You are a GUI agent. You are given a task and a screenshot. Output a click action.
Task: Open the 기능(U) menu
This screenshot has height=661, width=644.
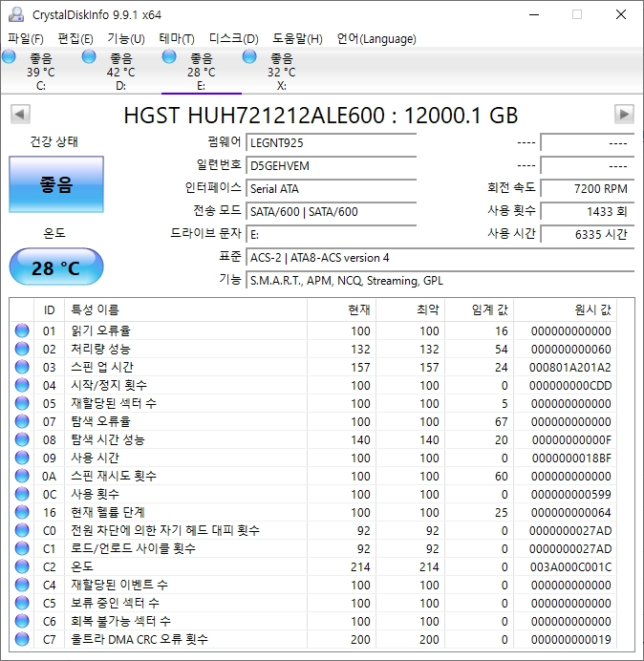[x=126, y=39]
